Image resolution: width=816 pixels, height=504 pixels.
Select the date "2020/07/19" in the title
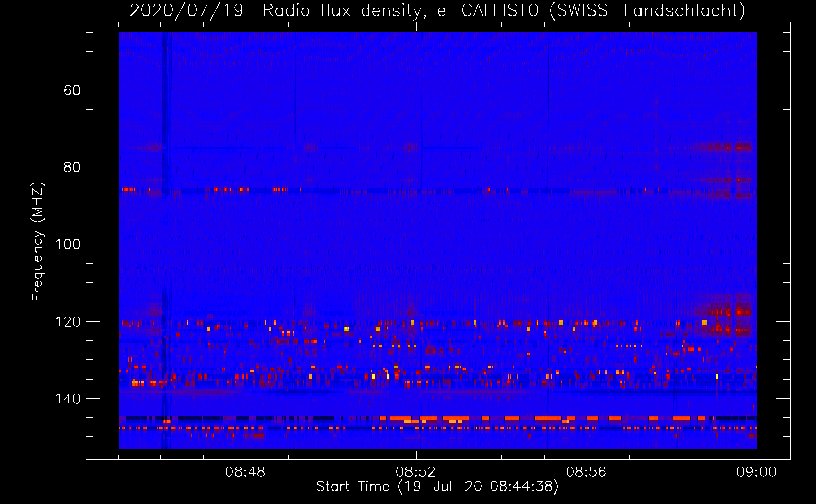click(x=187, y=11)
